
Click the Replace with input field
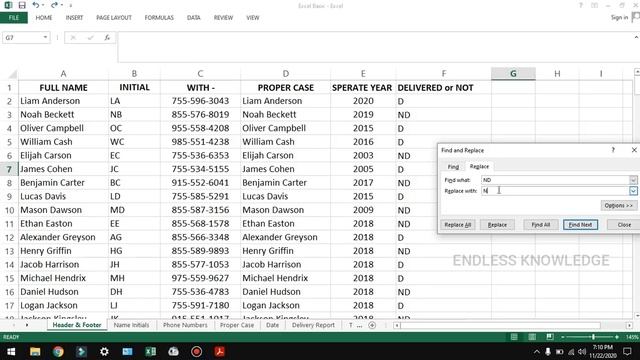click(x=556, y=191)
